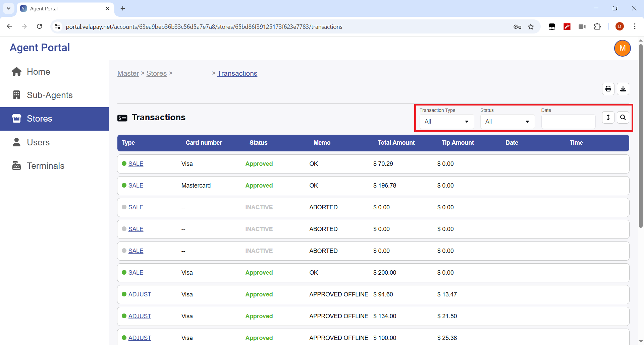
Task: Click the Terminals register icon
Action: (16, 165)
